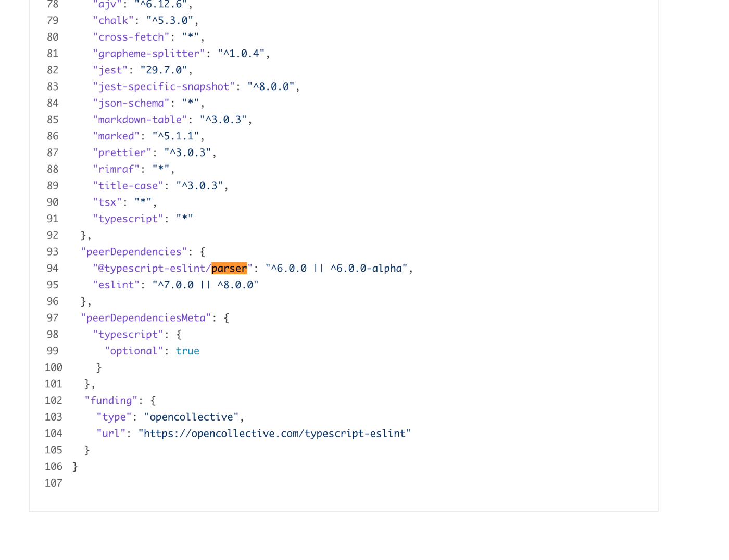Click the "optional" key
Viewport: 729px width, 560px height.
point(133,351)
